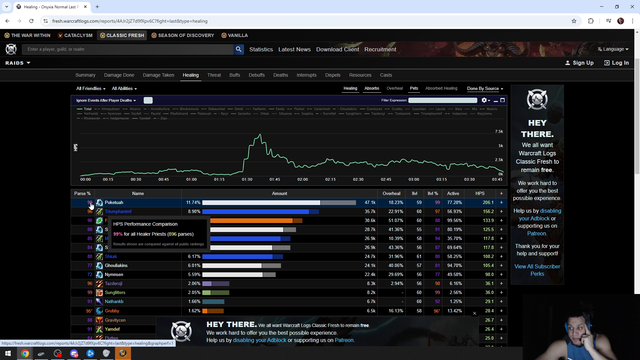Open the Language dropdown
Image resolution: width=640 pixels, height=360 pixels.
(x=613, y=49)
